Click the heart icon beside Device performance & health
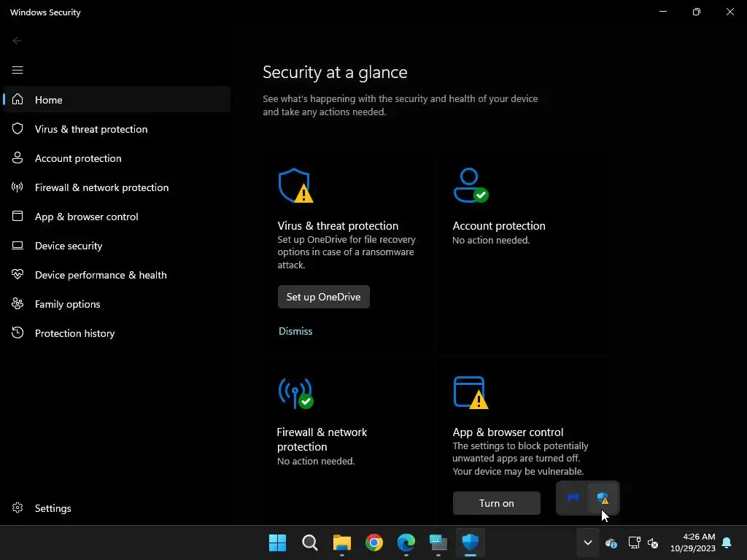The height and width of the screenshot is (560, 747). coord(18,274)
